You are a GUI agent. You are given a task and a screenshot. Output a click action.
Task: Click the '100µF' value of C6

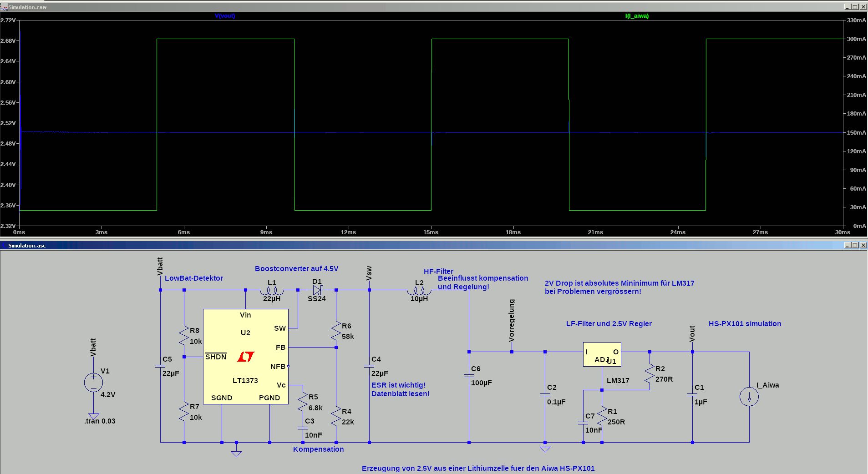tap(482, 383)
